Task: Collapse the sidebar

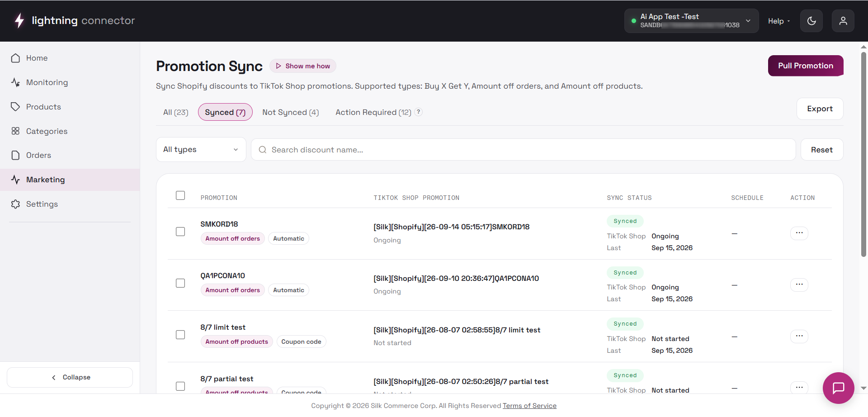Action: pyautogui.click(x=70, y=377)
